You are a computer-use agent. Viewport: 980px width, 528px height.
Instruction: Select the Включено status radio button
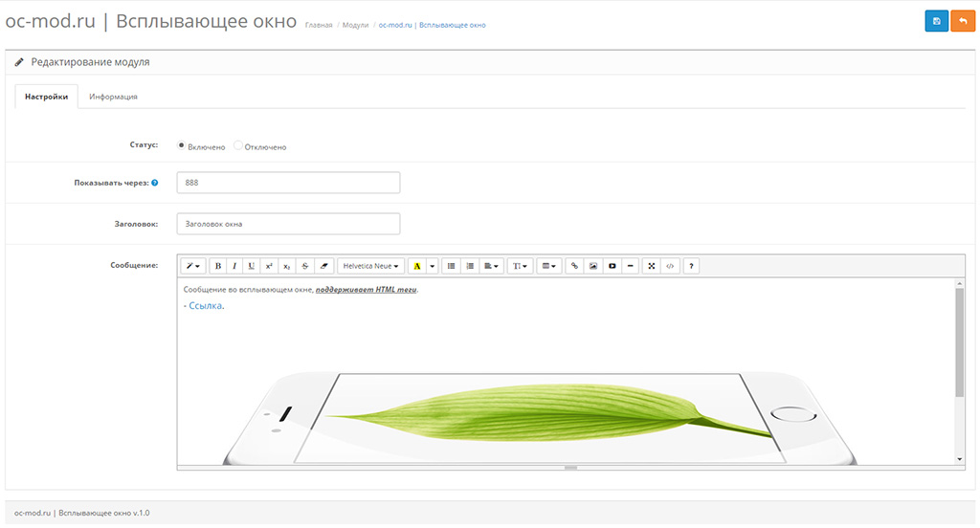coord(182,146)
